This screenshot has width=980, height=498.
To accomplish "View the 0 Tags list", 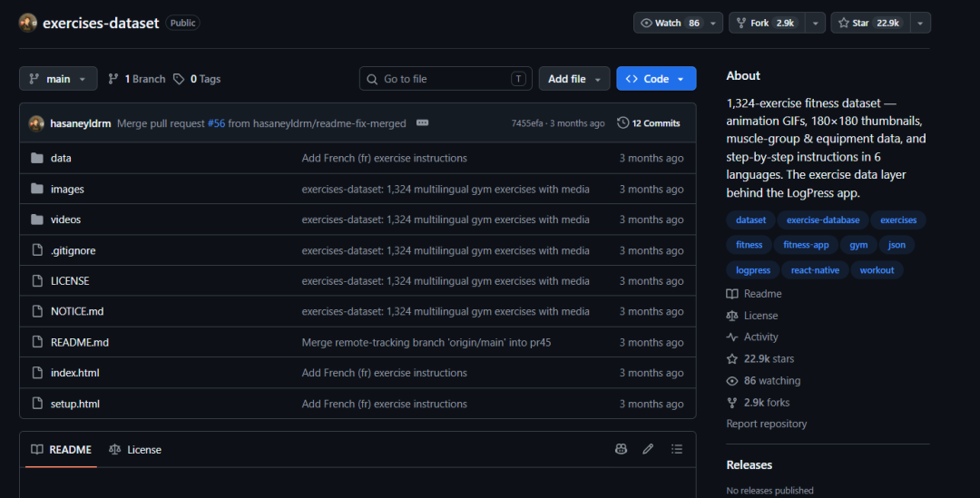I will 197,79.
